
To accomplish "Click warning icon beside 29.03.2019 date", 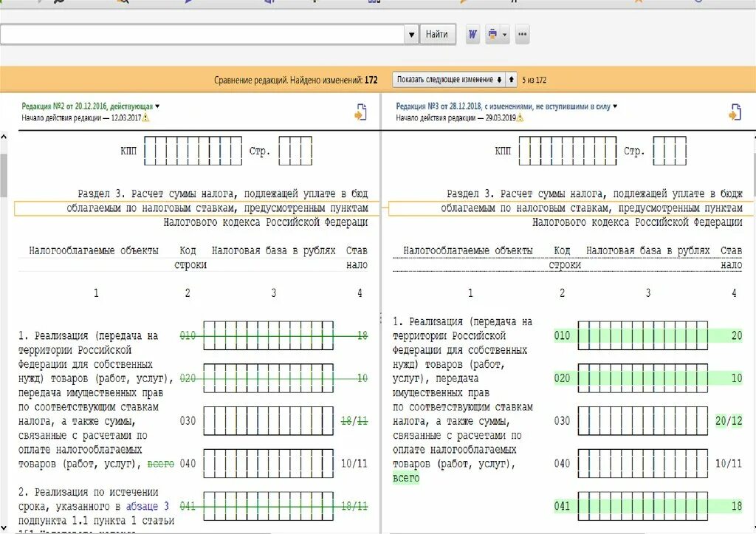I will click(x=520, y=117).
